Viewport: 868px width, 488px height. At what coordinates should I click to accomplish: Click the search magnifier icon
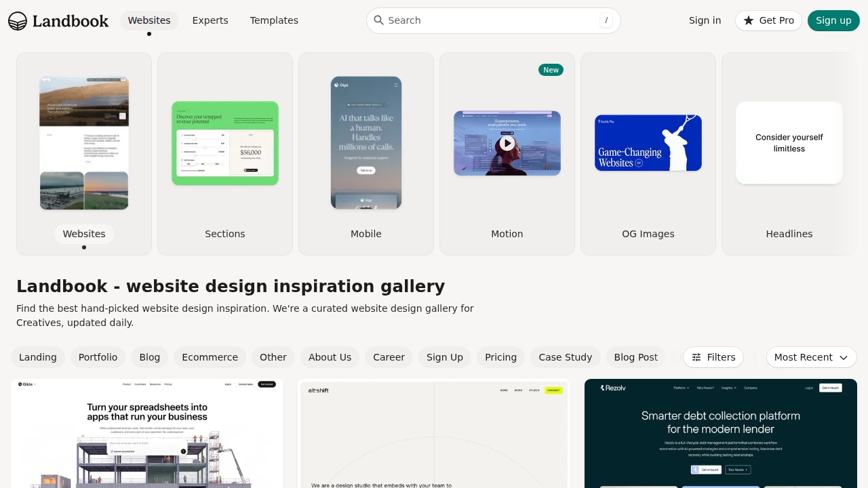[379, 20]
